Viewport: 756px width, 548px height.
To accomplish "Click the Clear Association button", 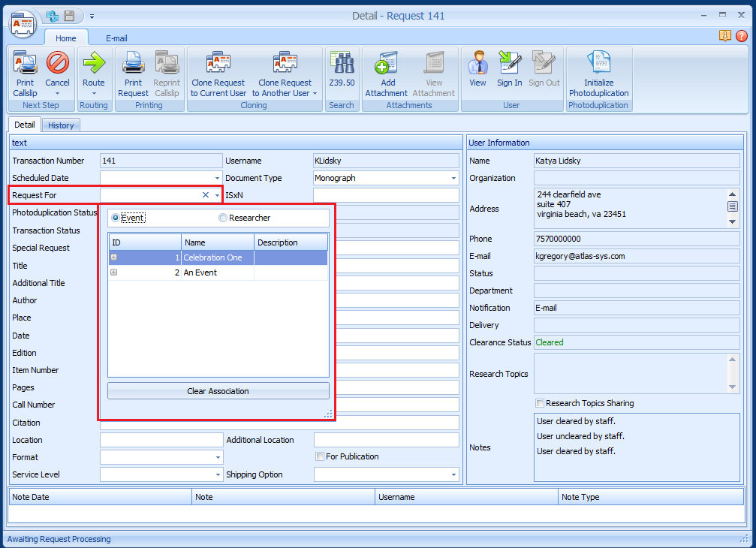I will coord(218,391).
